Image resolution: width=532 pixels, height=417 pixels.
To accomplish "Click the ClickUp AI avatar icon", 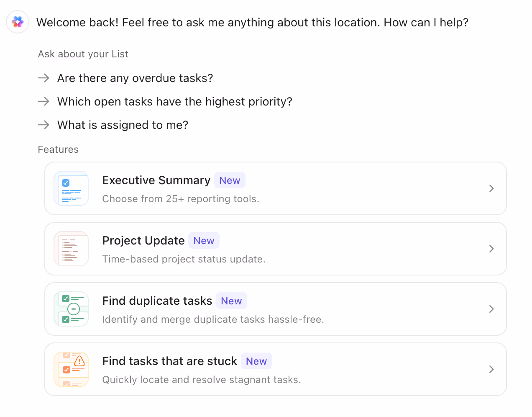I will [x=18, y=22].
